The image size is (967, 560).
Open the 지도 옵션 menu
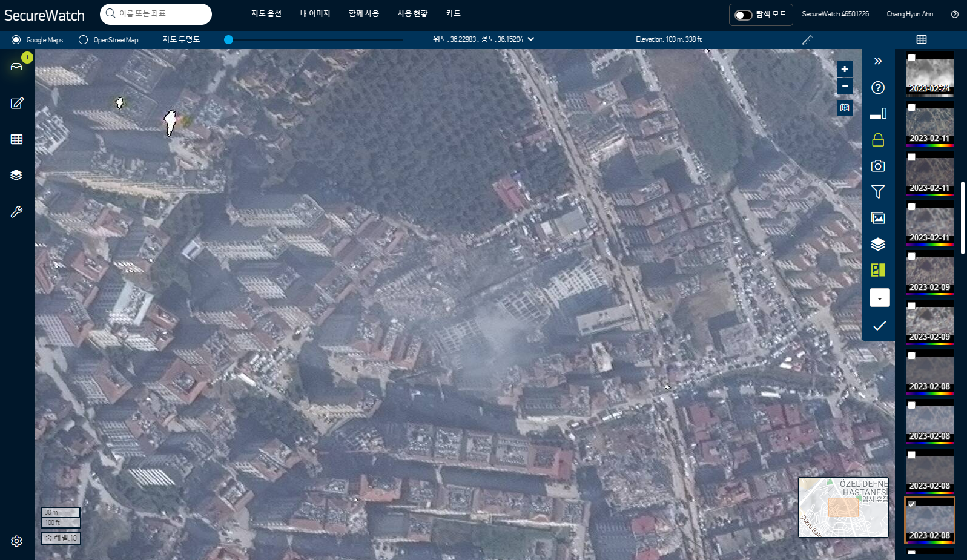point(266,13)
